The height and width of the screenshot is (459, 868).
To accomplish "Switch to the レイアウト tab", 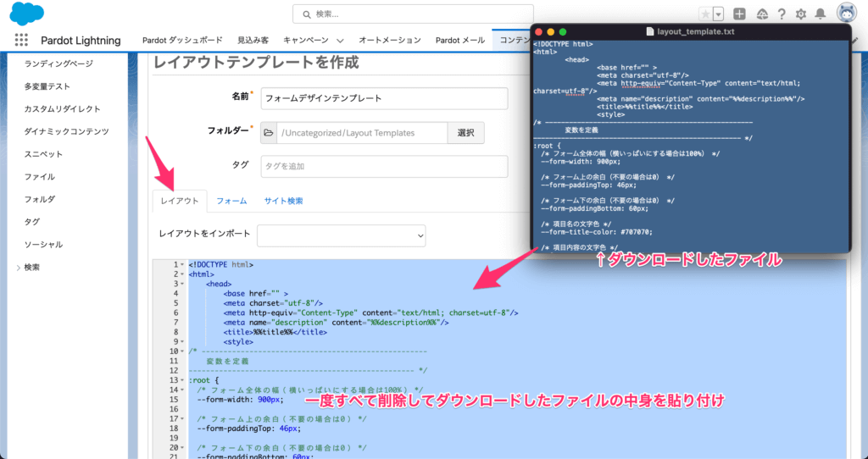I will pyautogui.click(x=180, y=201).
